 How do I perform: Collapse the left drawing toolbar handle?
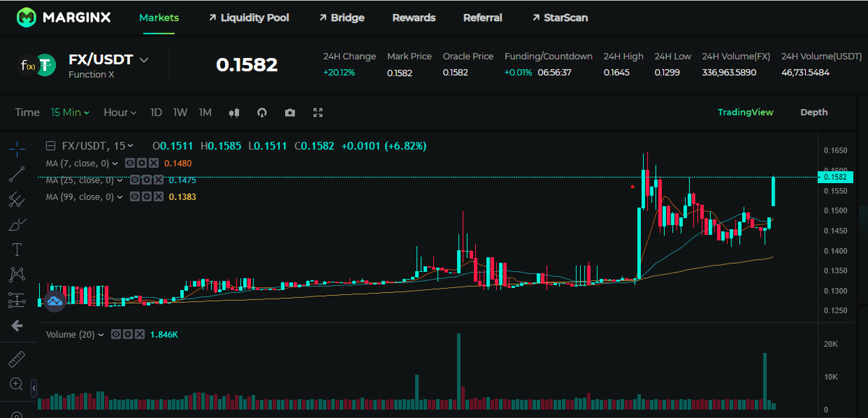[x=33, y=388]
